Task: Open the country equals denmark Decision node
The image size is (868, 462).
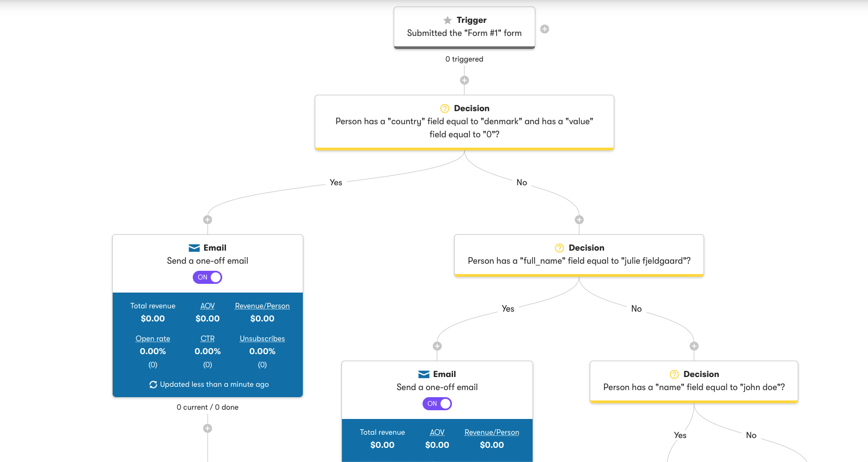Action: point(464,122)
